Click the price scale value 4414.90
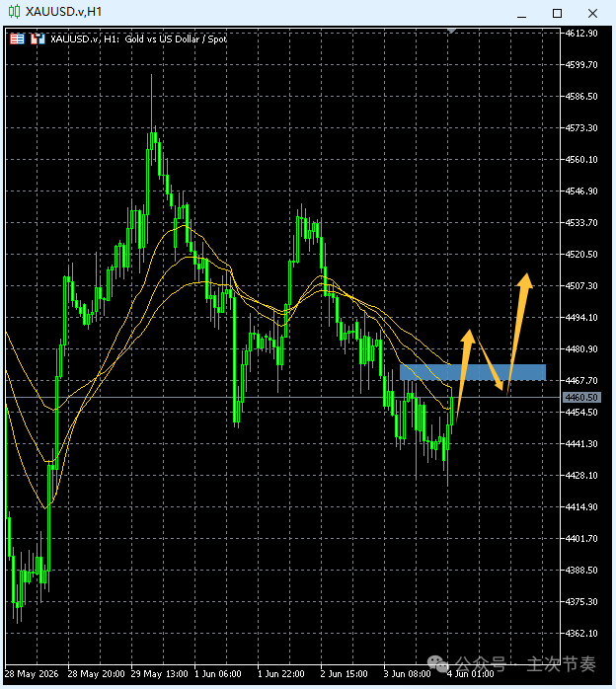 581,507
